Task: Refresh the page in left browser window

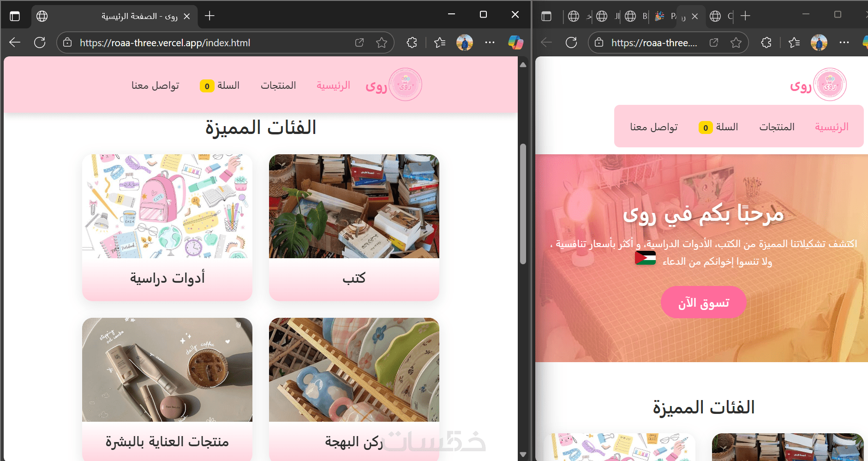Action: 40,42
